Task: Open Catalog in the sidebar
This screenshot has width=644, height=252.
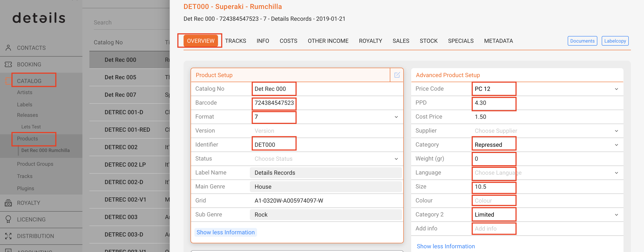Action: (29, 81)
